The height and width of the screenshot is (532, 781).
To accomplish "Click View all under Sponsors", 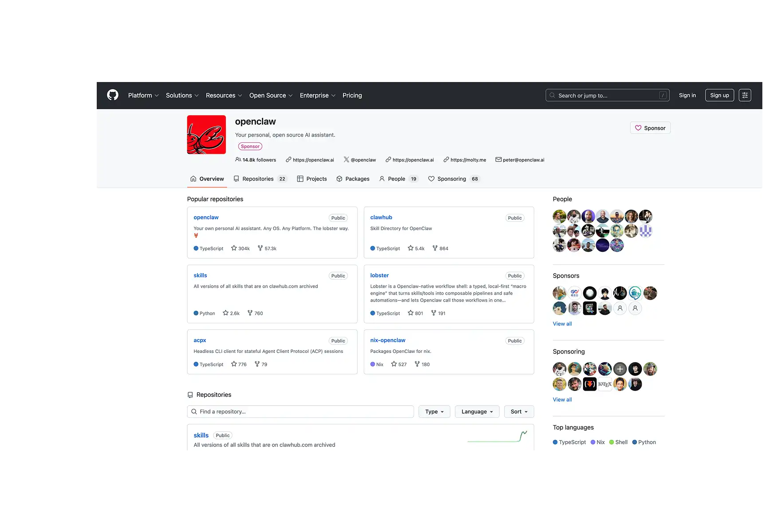I will [x=562, y=324].
